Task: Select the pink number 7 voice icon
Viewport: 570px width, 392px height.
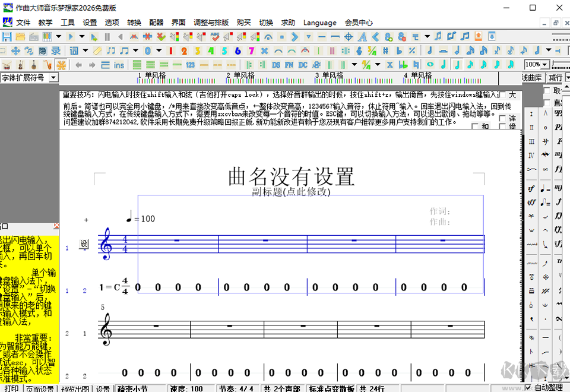Action: pos(251,51)
